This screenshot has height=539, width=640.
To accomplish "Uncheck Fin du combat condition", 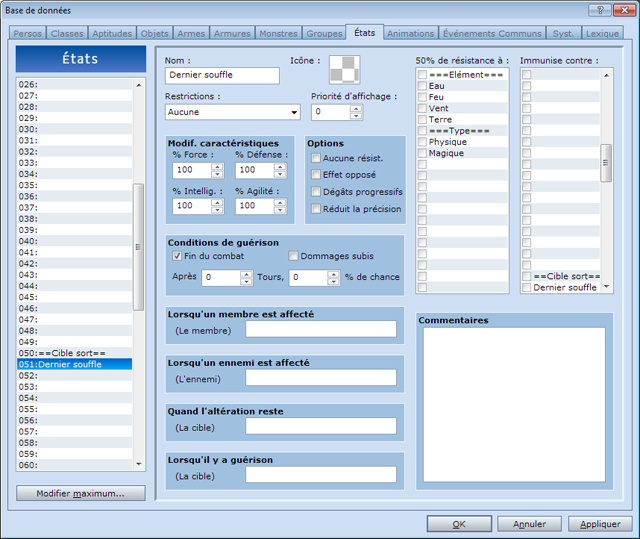I will click(x=177, y=256).
